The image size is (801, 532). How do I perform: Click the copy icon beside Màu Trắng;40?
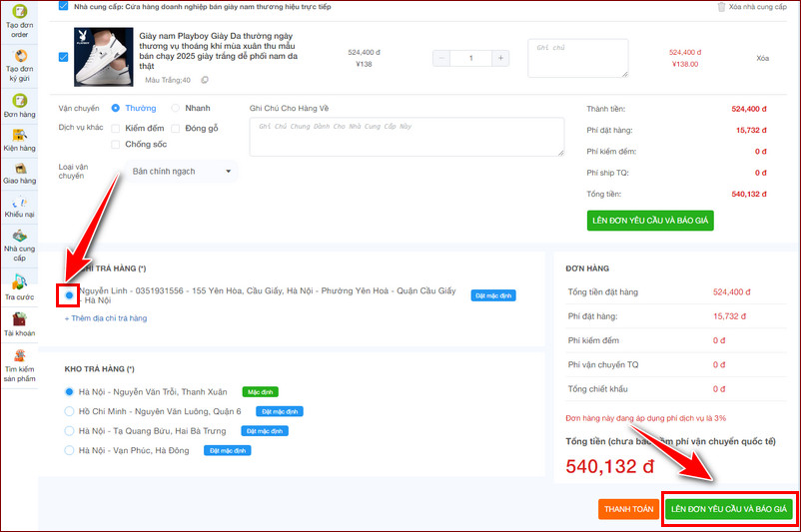pyautogui.click(x=205, y=80)
